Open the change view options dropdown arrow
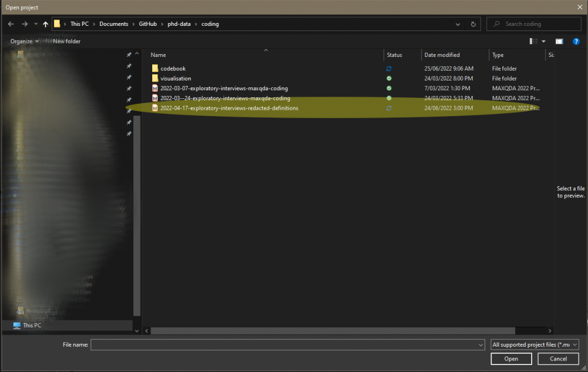 coord(543,41)
